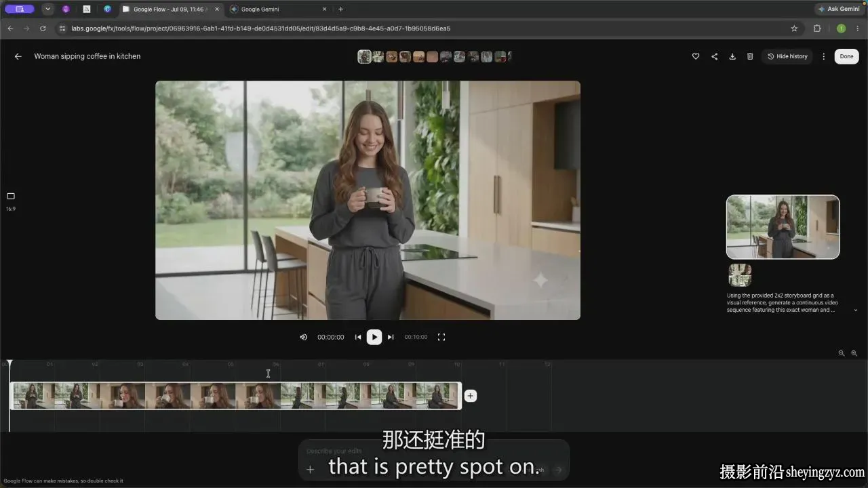This screenshot has width=868, height=488.
Task: Add a clip with the timeline plus button
Action: coord(471,396)
